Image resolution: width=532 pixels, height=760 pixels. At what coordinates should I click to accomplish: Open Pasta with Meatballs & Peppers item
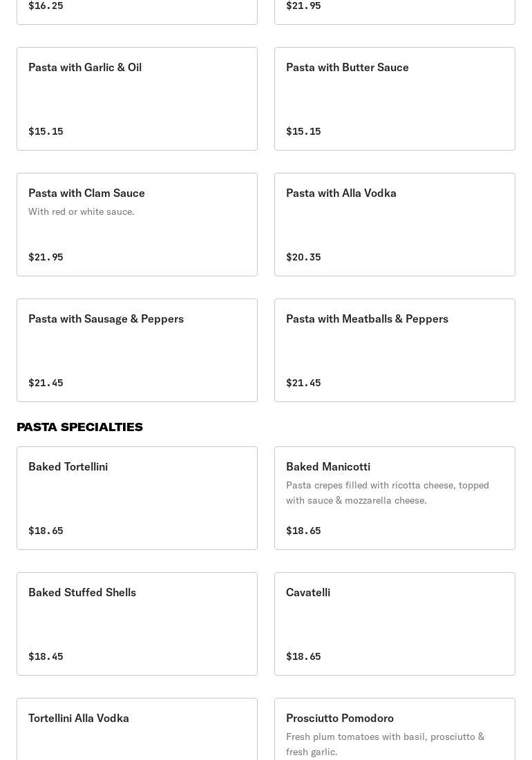[x=395, y=350]
